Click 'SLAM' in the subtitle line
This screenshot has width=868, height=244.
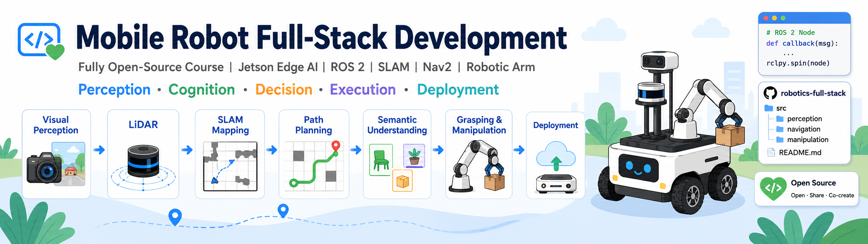coord(393,67)
